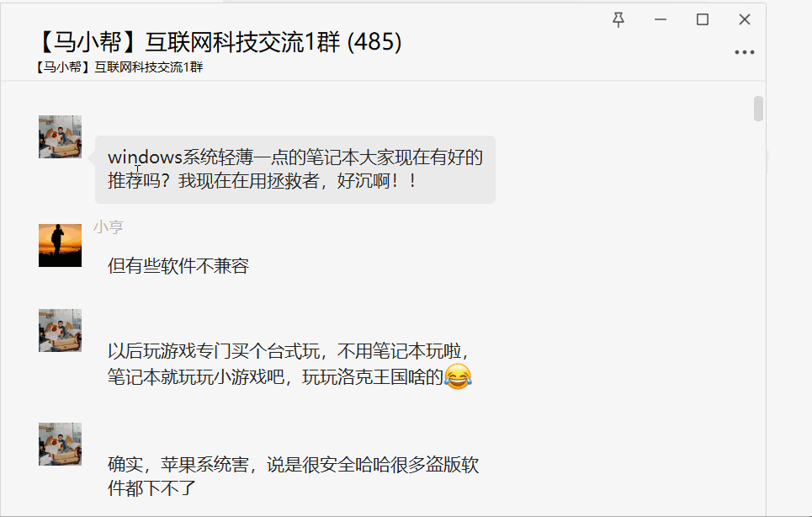Image resolution: width=812 pixels, height=517 pixels.
Task: Maximize the group chat window
Action: point(703,19)
